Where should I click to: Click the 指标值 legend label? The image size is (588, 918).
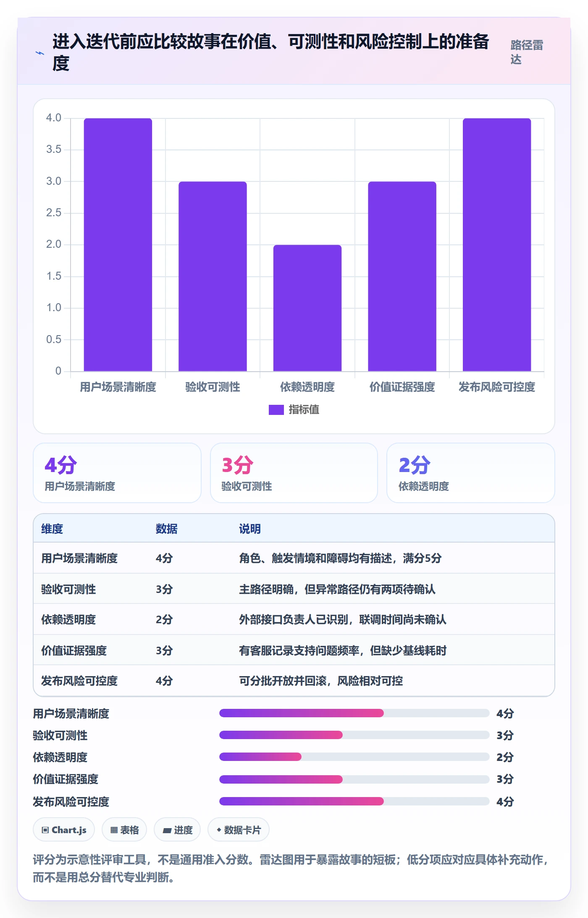click(304, 409)
